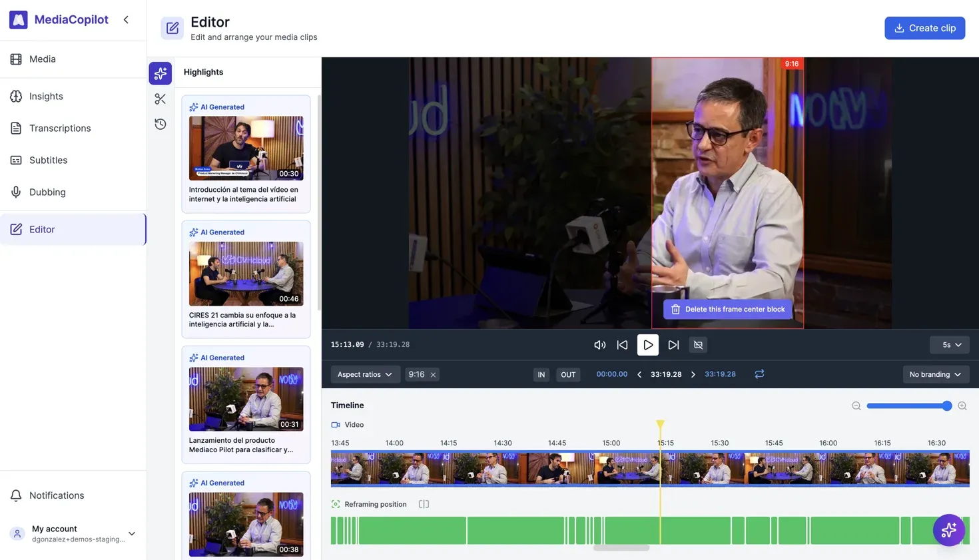The height and width of the screenshot is (560, 979).
Task: Open the floating AI assistant button
Action: coord(949,530)
